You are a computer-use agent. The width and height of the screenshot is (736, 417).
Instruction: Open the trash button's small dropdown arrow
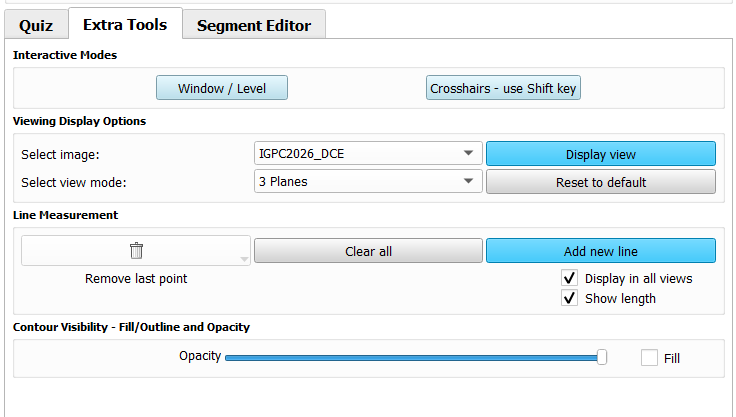[244, 260]
